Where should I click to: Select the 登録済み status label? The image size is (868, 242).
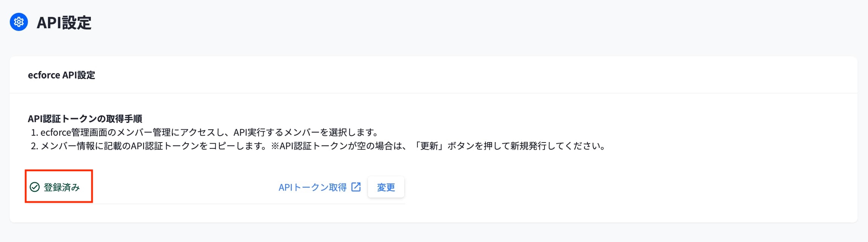[62, 187]
